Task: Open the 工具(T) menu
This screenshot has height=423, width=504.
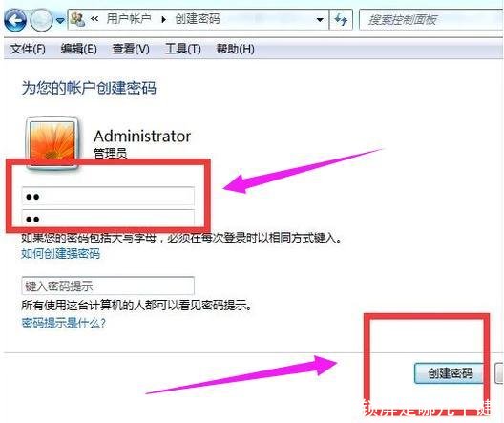Action: click(x=183, y=49)
